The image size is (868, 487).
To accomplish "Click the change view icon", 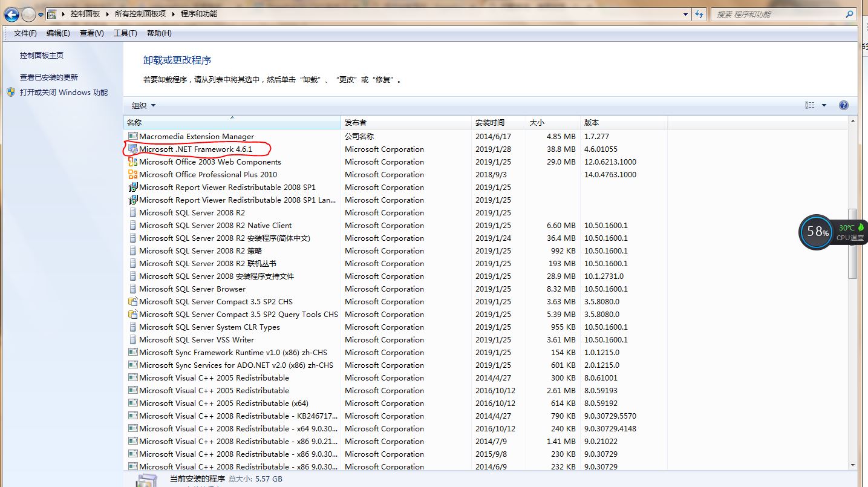I will pyautogui.click(x=809, y=105).
